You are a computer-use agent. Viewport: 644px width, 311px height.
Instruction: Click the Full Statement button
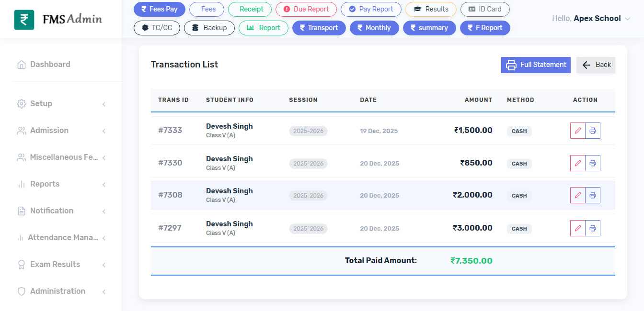click(536, 65)
